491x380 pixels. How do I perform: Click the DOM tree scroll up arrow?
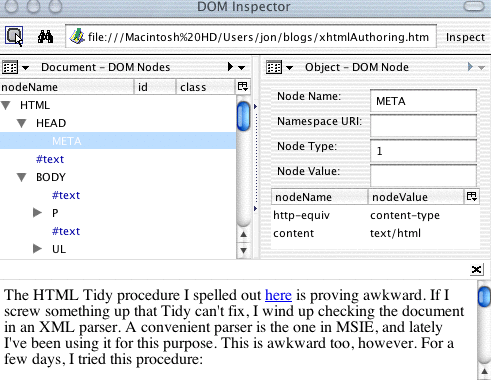tap(244, 234)
